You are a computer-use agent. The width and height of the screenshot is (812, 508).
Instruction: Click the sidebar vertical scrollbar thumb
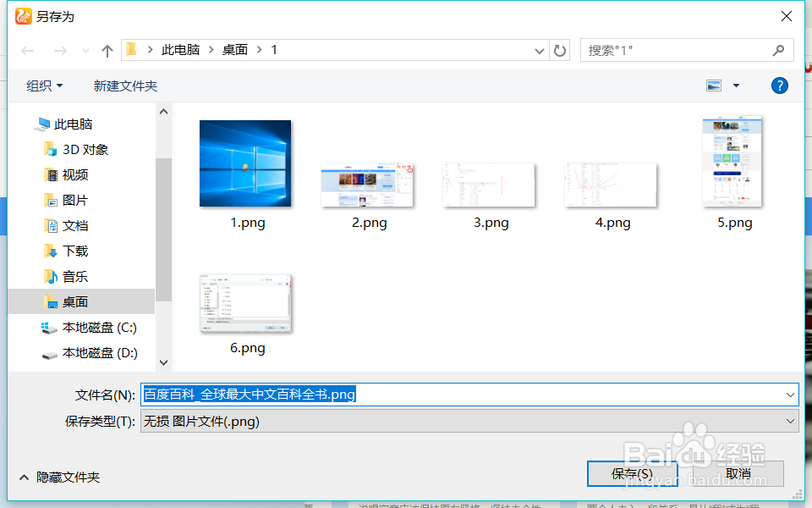coord(163,229)
